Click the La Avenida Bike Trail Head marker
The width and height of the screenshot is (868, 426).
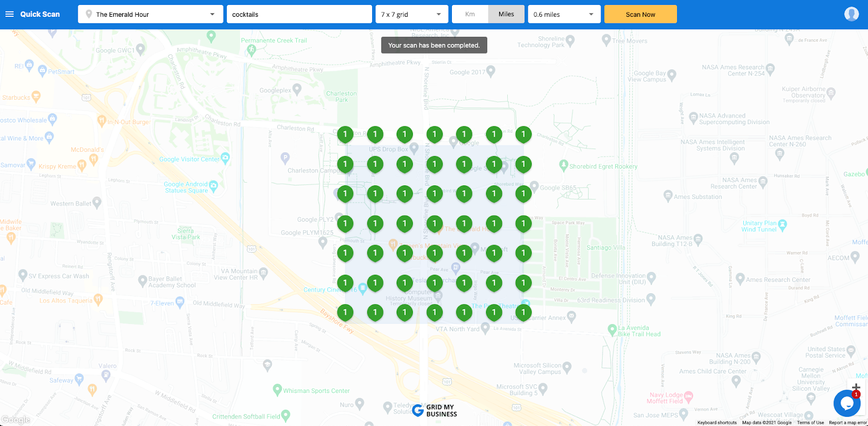[x=612, y=330]
